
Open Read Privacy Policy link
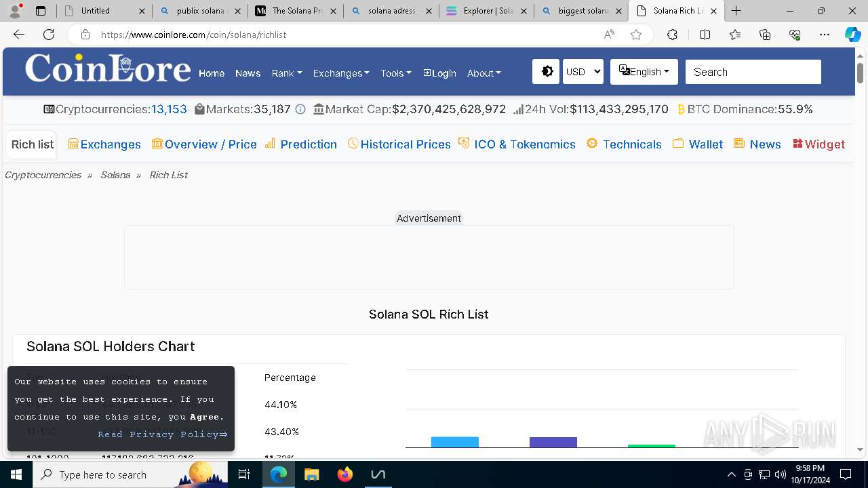[x=162, y=434]
